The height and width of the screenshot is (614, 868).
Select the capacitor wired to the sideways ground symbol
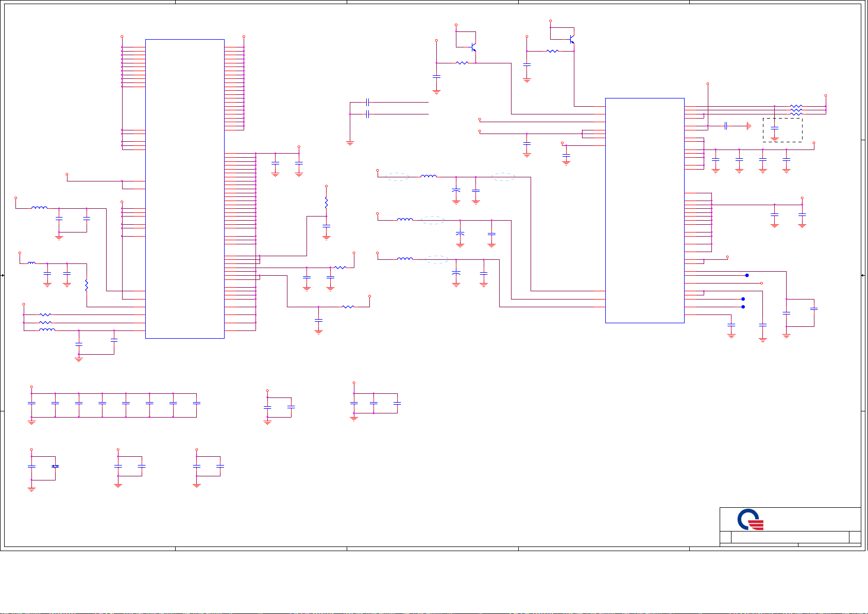pyautogui.click(x=725, y=125)
